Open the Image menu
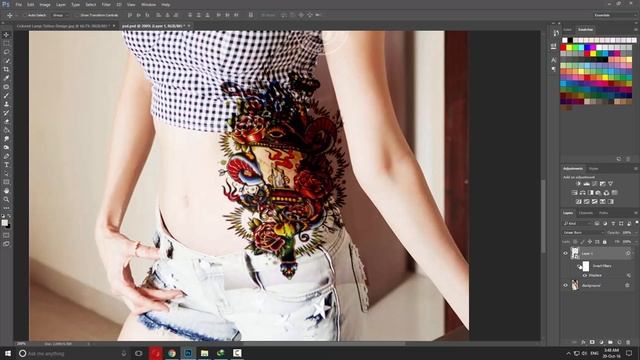The image size is (640, 360). [x=45, y=4]
